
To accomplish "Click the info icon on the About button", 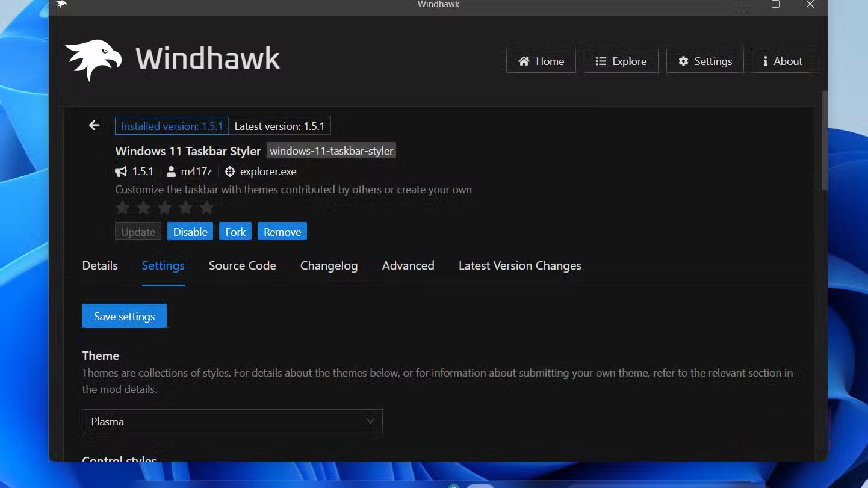I will [765, 61].
